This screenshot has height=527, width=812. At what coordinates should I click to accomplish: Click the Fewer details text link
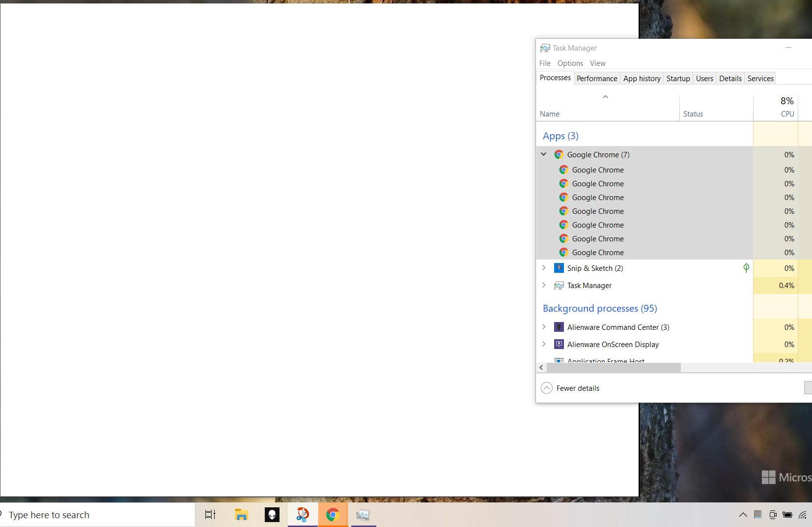pos(578,388)
